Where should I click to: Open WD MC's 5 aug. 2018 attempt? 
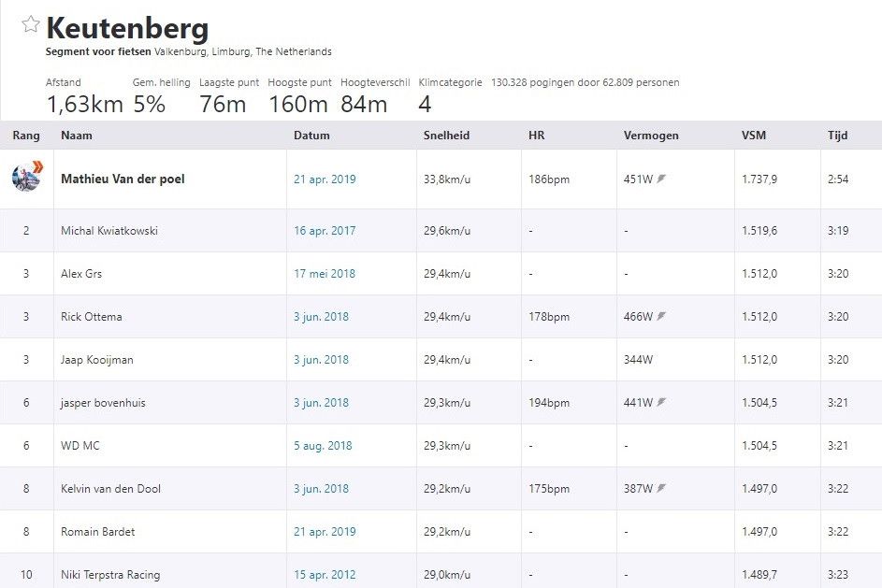(x=321, y=445)
